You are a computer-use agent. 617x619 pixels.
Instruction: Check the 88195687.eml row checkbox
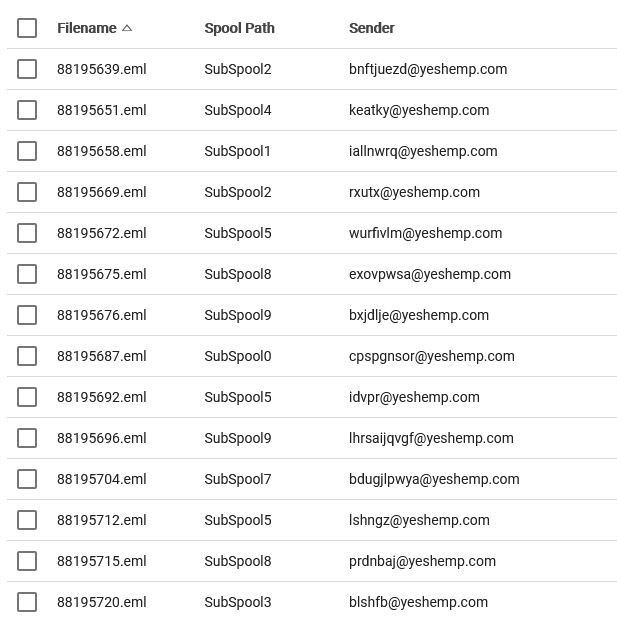click(x=27, y=356)
